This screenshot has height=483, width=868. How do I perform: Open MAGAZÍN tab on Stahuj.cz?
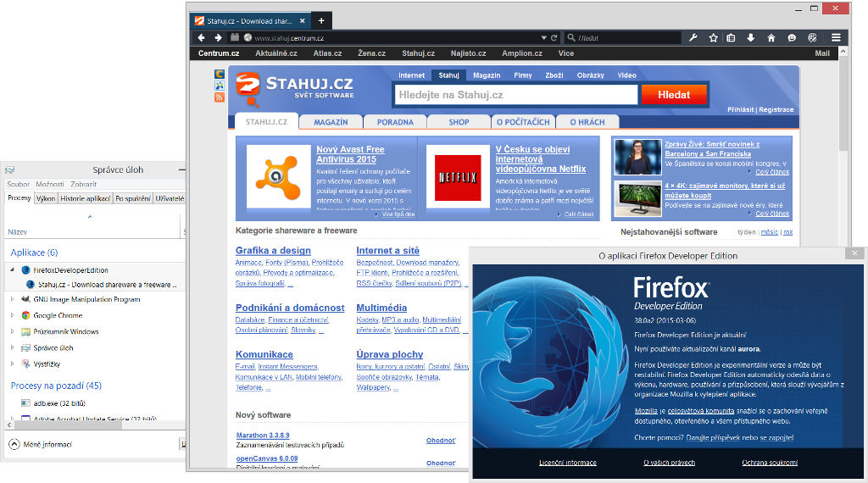point(331,122)
